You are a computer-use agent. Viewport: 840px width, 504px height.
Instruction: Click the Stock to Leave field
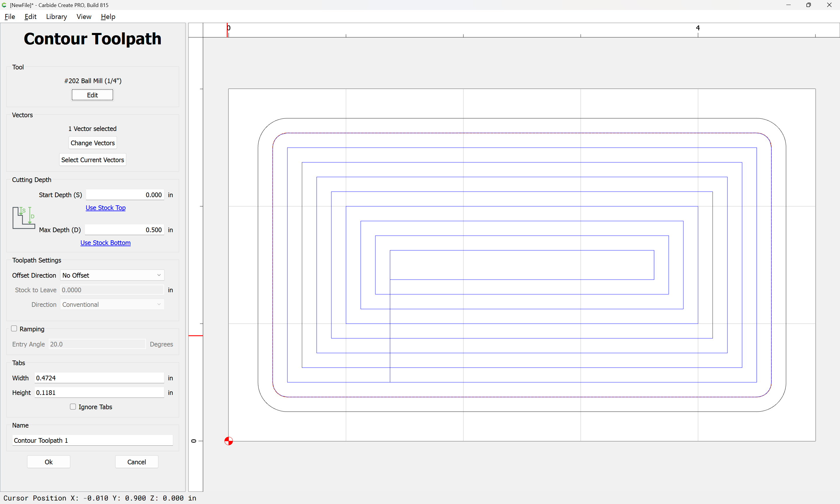tap(112, 290)
